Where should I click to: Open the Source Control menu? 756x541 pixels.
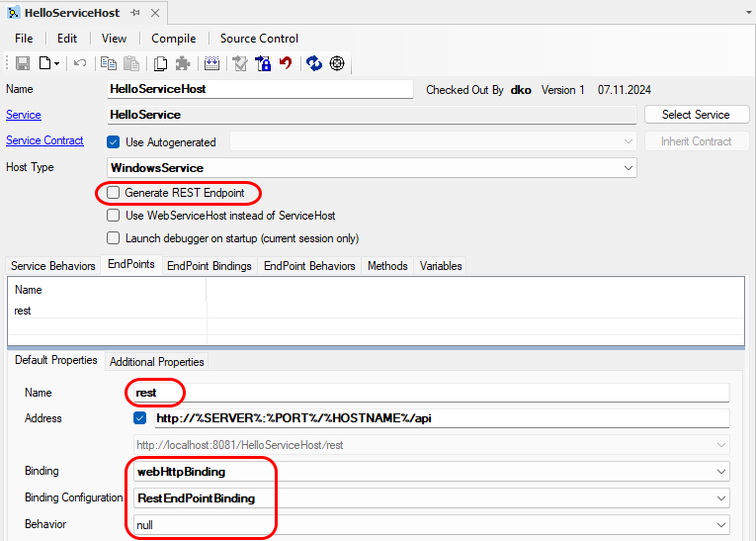[x=259, y=39]
